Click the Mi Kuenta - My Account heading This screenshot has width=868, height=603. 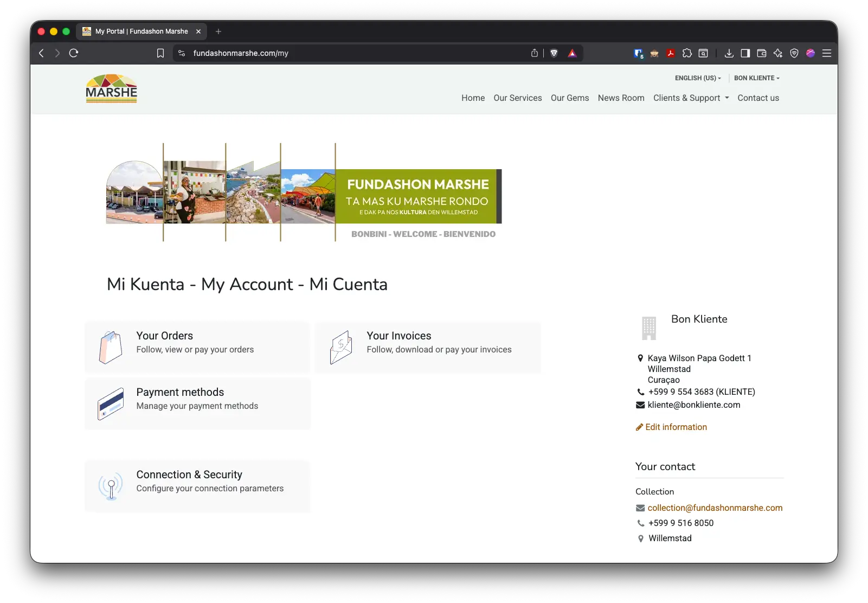(x=247, y=284)
